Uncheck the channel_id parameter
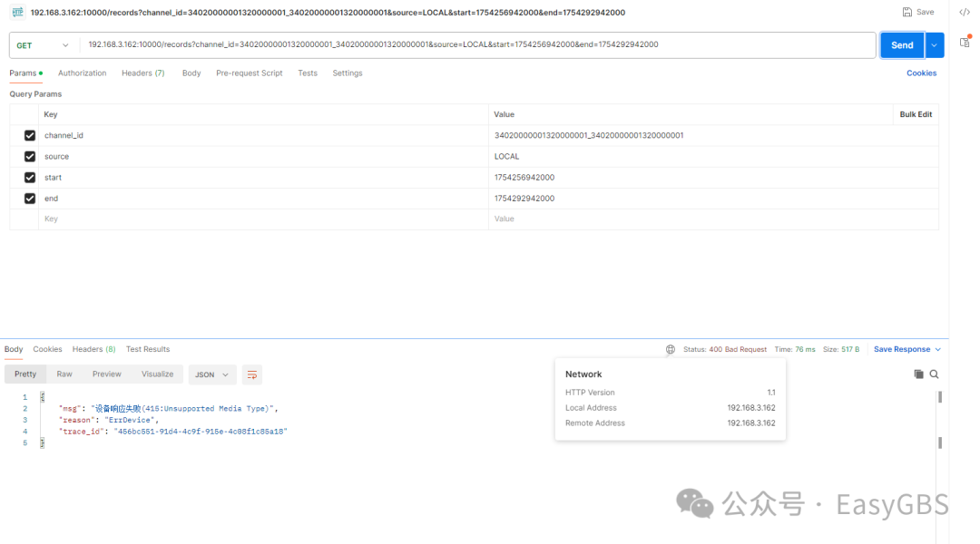Screen dimensions: 980x544 (x=29, y=135)
